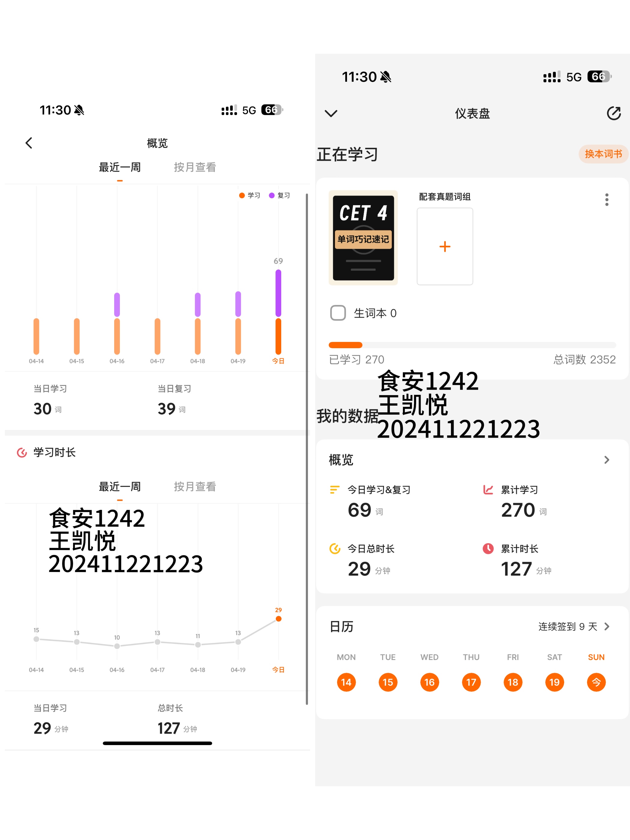This screenshot has height=840, width=630.
Task: Tap the 最近一周 tab at top
Action: click(x=120, y=167)
